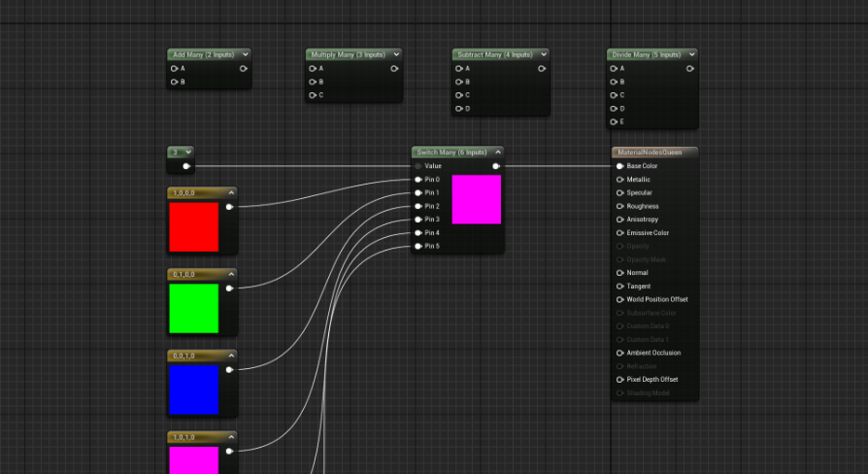
Task: Click output pin of red 1,0,0,0 node
Action: [229, 207]
